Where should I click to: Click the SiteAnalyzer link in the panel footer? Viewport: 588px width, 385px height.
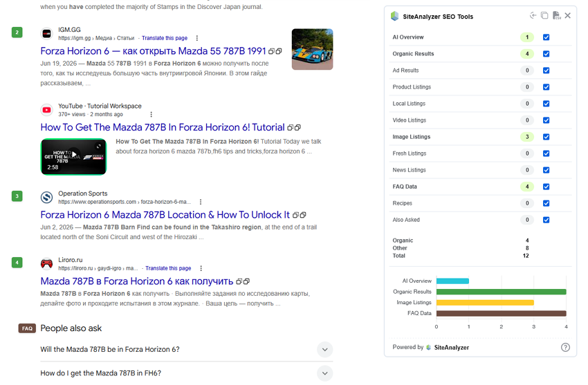pyautogui.click(x=452, y=348)
